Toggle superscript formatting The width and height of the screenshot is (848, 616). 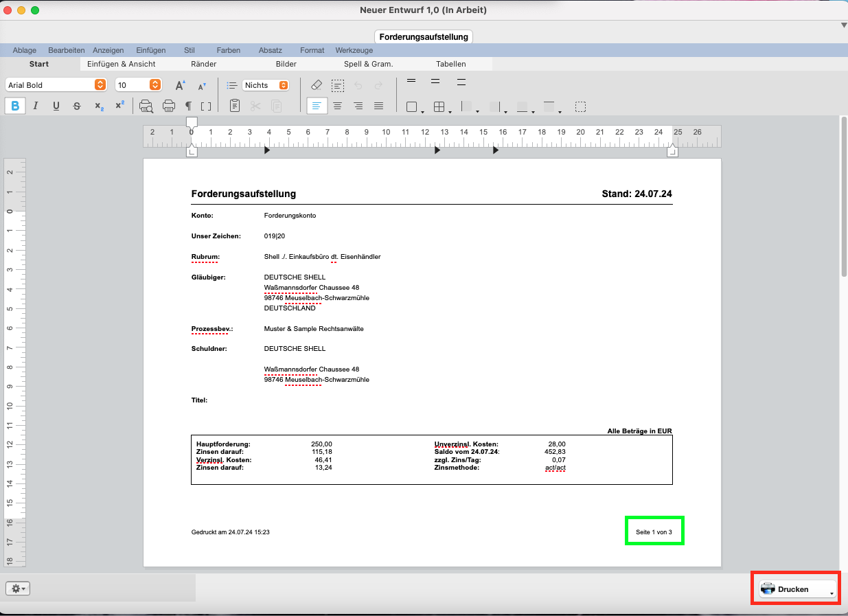click(x=120, y=105)
